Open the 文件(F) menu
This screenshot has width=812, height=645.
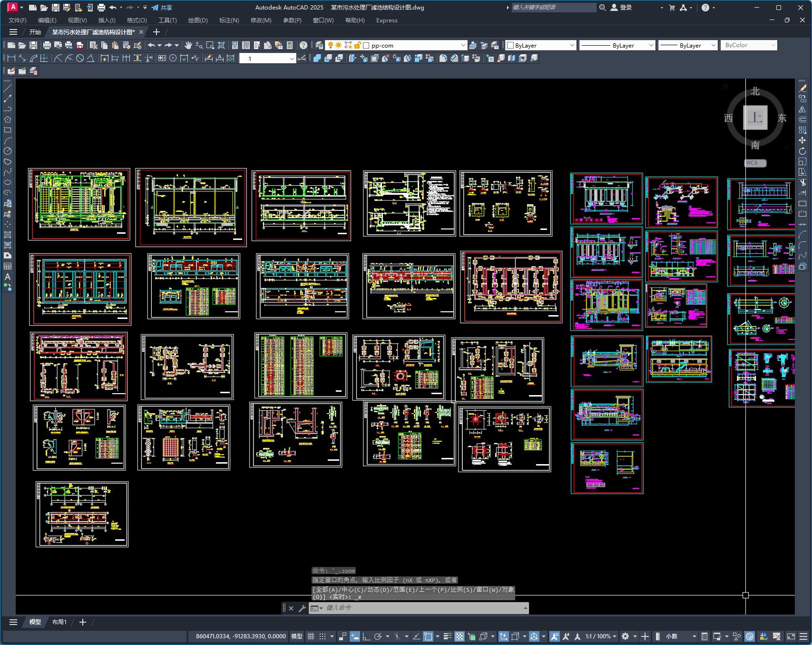point(18,20)
